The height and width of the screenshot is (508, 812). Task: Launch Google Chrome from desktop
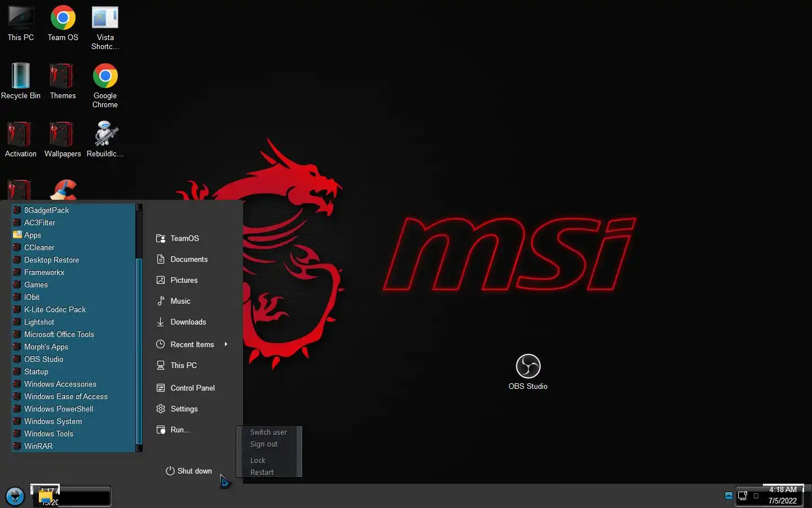[x=105, y=86]
